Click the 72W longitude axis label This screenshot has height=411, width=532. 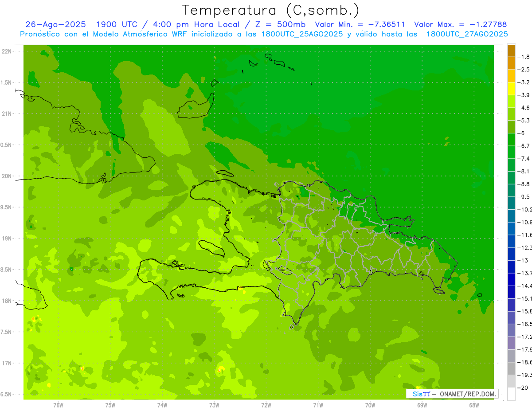pos(266,405)
